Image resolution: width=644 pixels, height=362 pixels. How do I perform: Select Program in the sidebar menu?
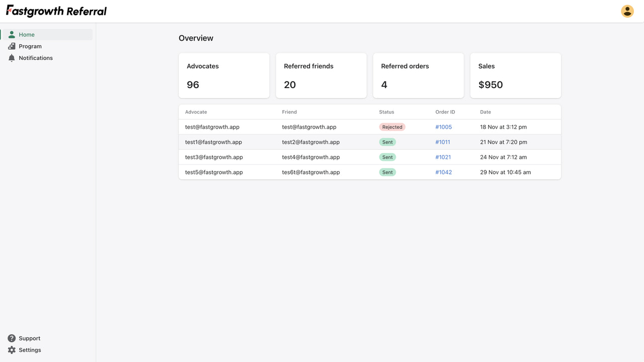30,46
